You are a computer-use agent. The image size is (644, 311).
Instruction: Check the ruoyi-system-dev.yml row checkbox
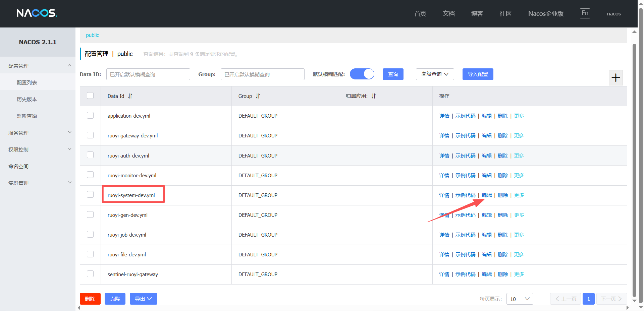90,194
